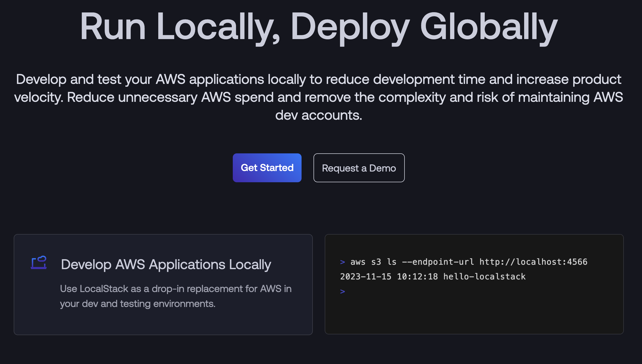Viewport: 642px width, 364px height.
Task: Click the aws s3 ls command line
Action: pos(464,262)
